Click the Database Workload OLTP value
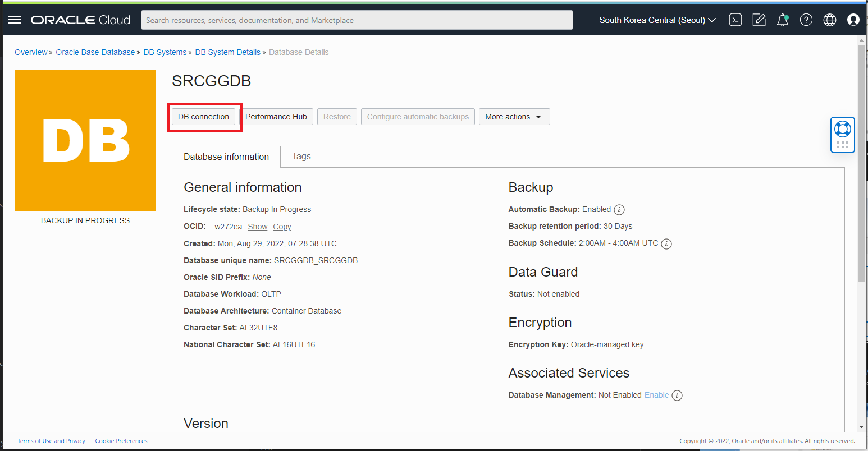Viewport: 868px width, 451px height. [271, 294]
